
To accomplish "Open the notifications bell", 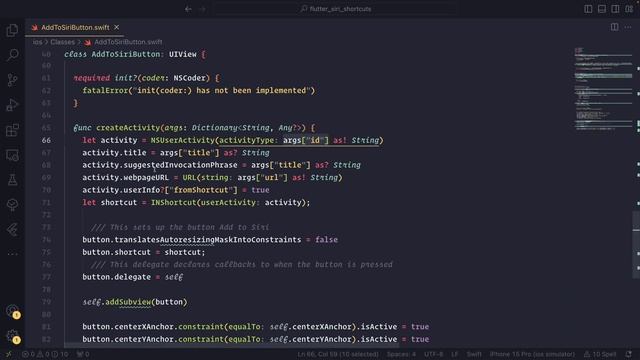I will tap(629, 354).
